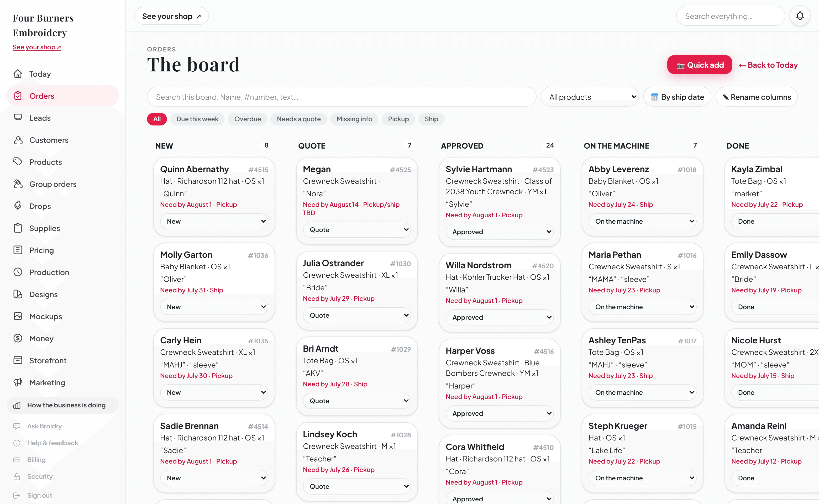Open the Marketing megaphone icon
The image size is (819, 504).
(18, 382)
